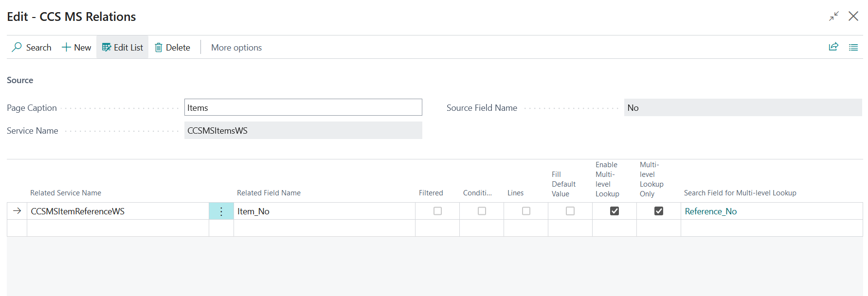The height and width of the screenshot is (296, 868).
Task: Close the CCS MS Relations dialog
Action: 853,16
